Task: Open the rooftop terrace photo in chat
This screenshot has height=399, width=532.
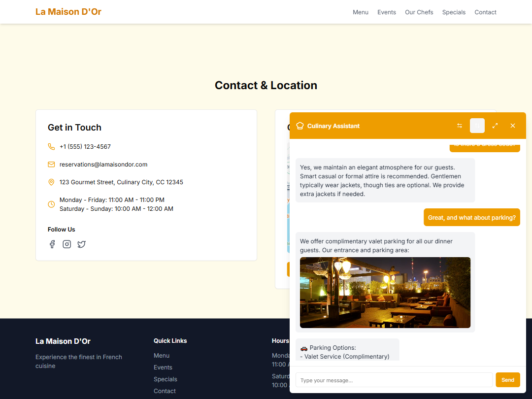Action: (385, 293)
